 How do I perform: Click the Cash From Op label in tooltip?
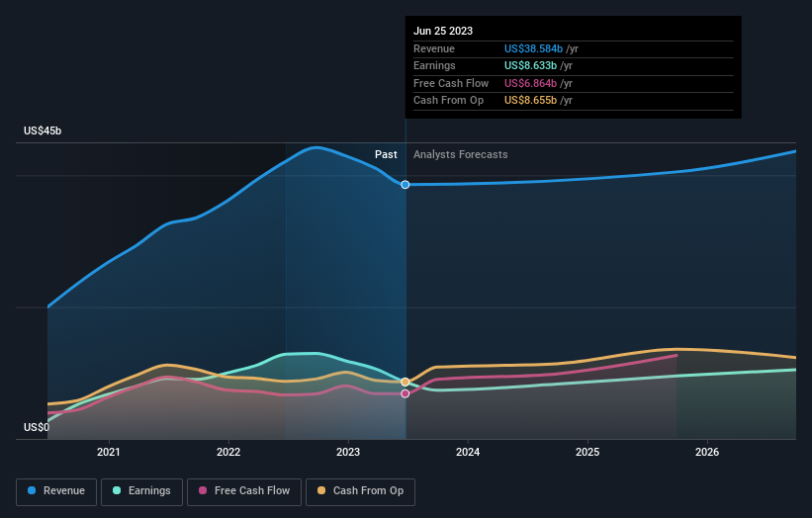tap(448, 101)
